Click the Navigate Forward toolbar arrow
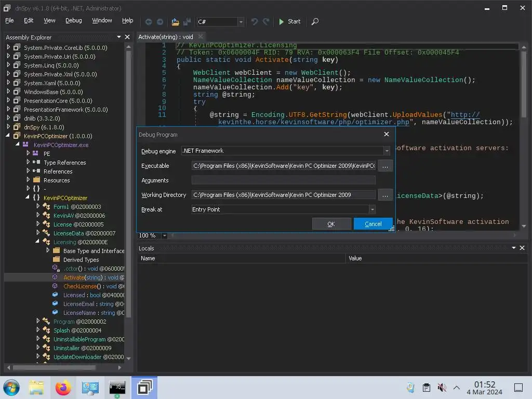Screen dimensions: 532x399 tap(160, 22)
